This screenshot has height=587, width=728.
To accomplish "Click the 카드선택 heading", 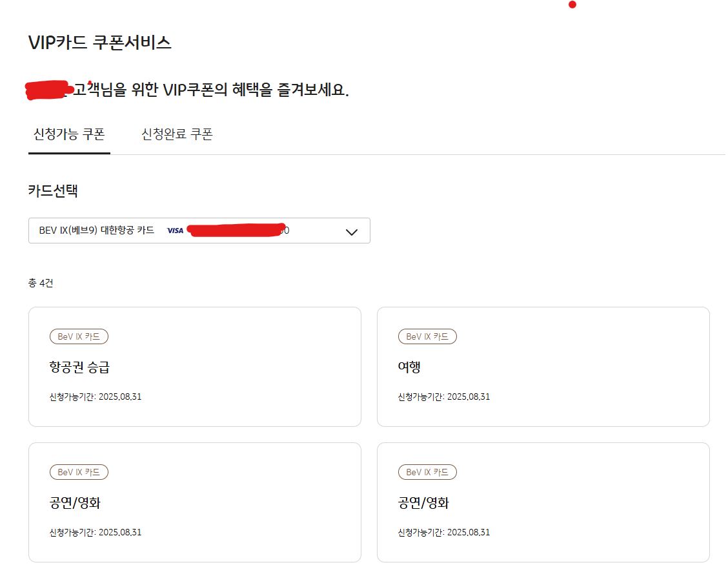I will click(53, 191).
